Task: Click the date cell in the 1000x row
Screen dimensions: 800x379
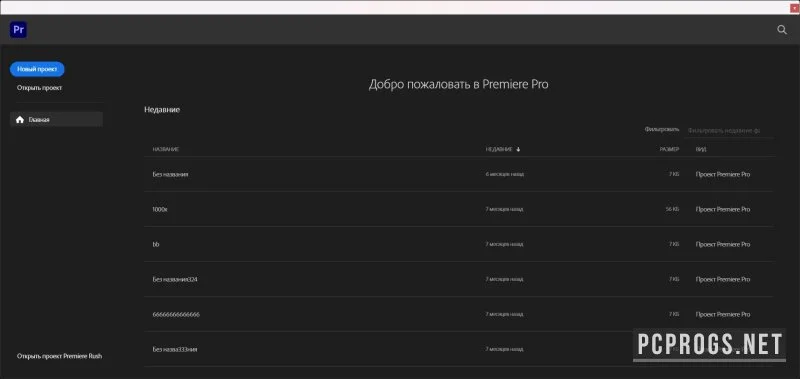Action: tap(504, 209)
